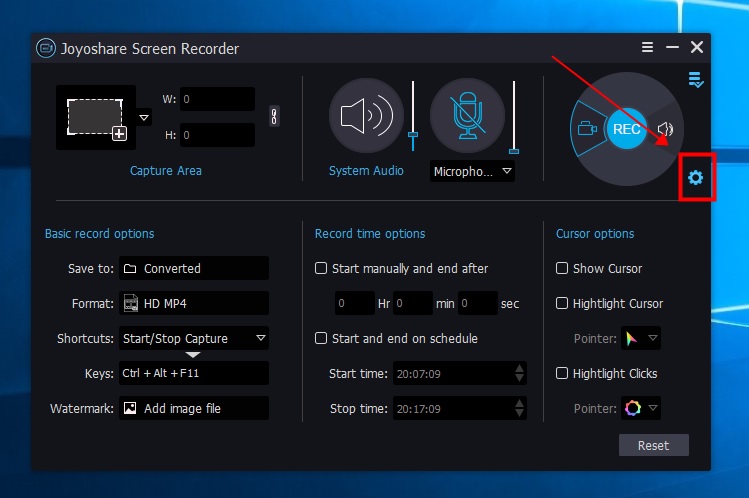Toggle the muted microphone icon
This screenshot has height=498, width=749.
[468, 116]
